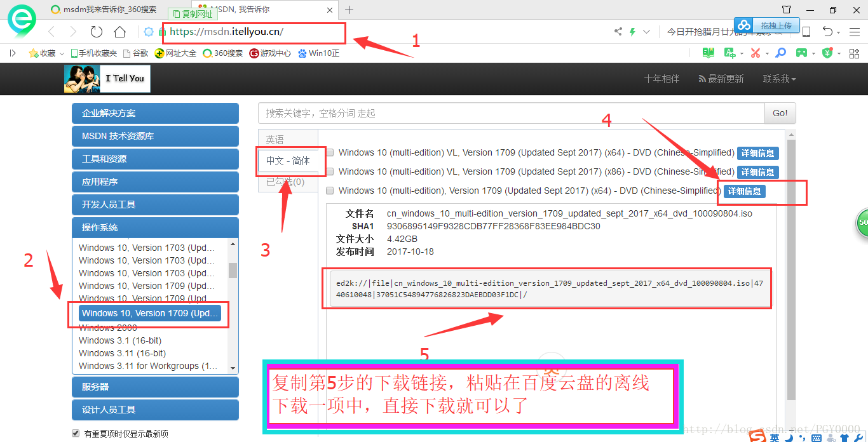Screen dimensions: 868x442
Task: Open a new tab with plus button
Action: (349, 10)
